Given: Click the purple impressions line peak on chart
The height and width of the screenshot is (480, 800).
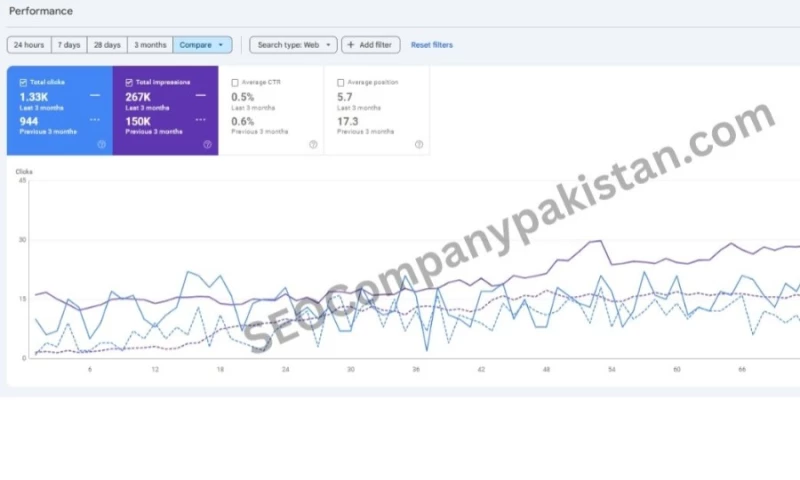Looking at the screenshot, I should (x=599, y=241).
